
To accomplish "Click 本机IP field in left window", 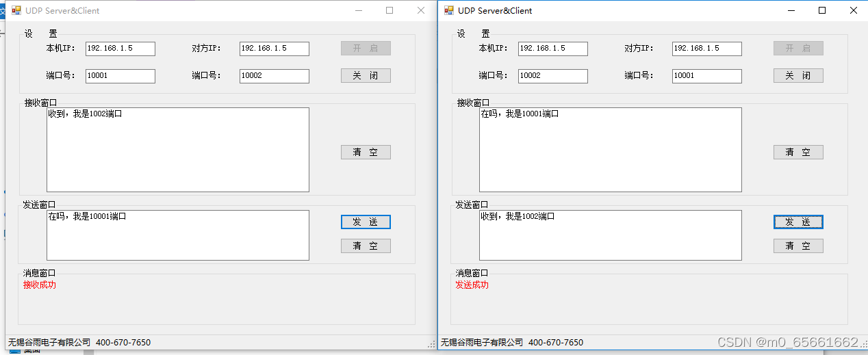I will click(120, 49).
